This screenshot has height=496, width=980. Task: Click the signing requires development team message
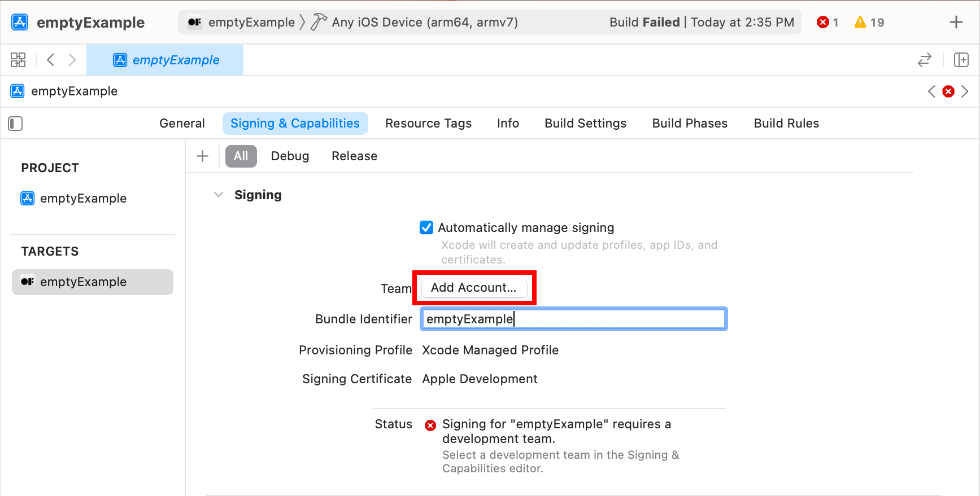(557, 431)
